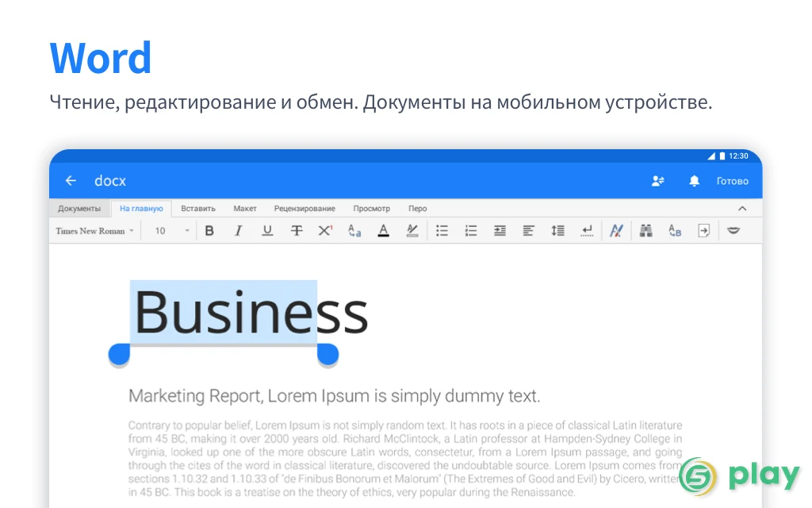Tap the Готово button
Viewport: 812px width, 508px height.
[x=732, y=182]
